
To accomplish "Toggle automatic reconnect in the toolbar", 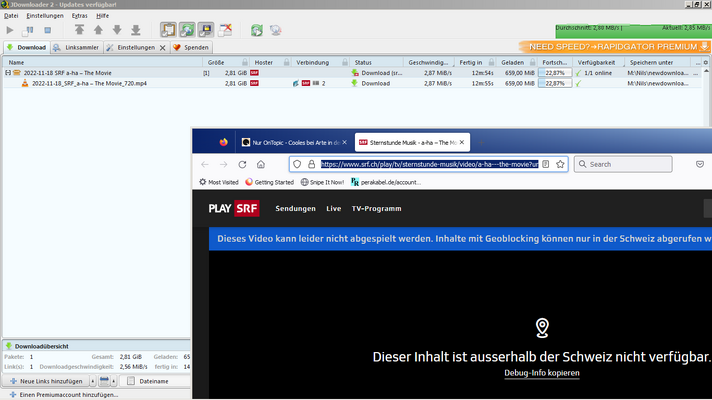I will (x=187, y=30).
